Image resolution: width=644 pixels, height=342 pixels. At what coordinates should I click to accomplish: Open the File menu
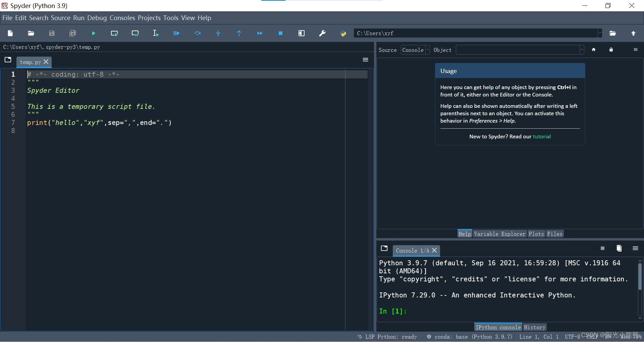click(x=7, y=18)
